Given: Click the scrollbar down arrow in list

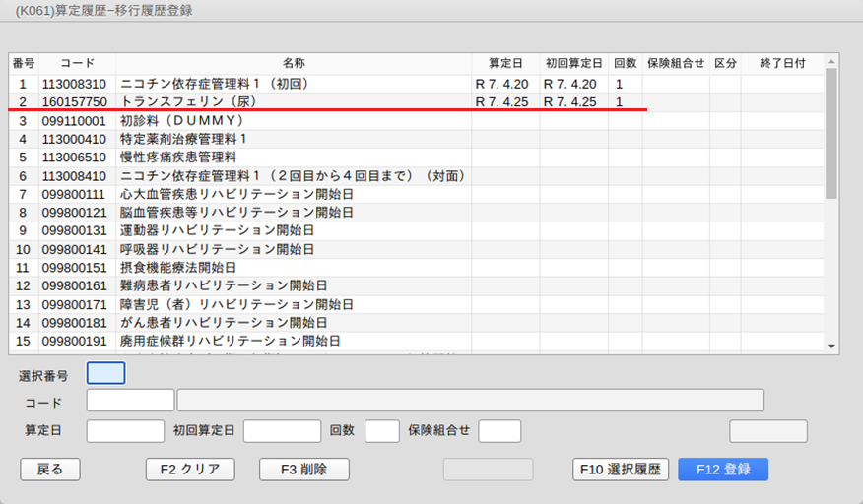Looking at the screenshot, I should click(x=831, y=346).
